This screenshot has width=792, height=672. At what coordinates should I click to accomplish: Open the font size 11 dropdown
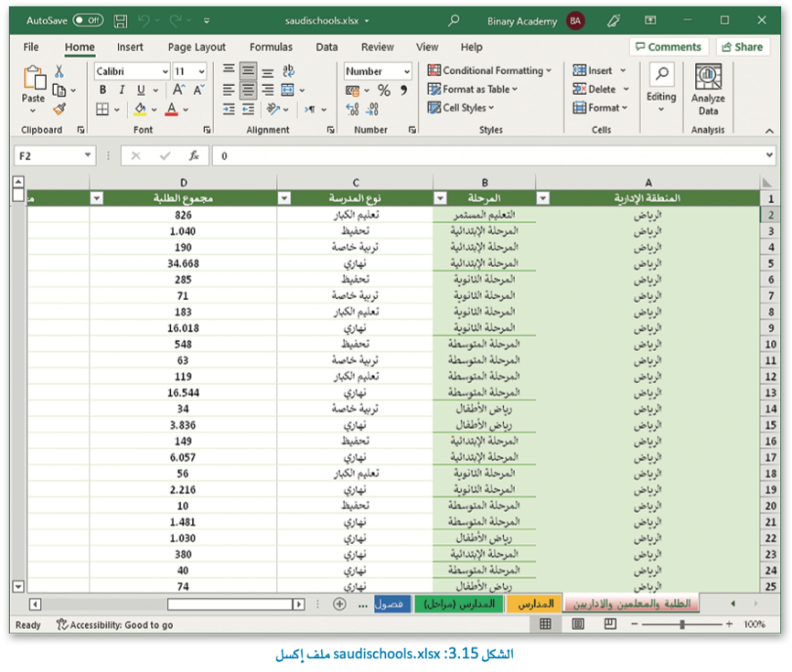(201, 71)
